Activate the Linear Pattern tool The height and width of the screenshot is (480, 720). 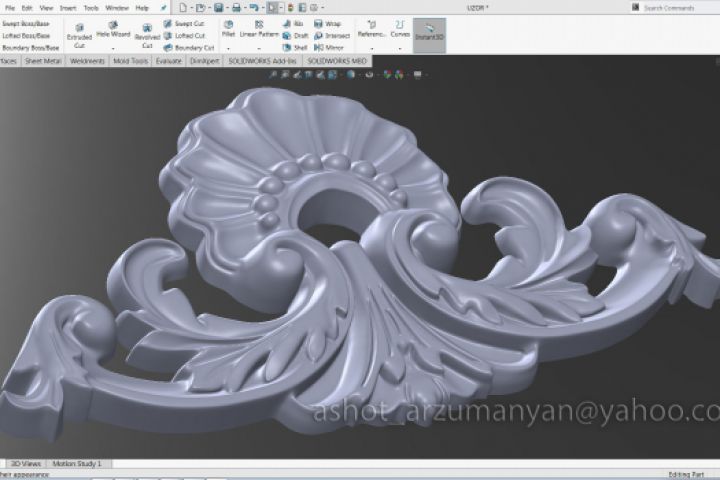point(259,28)
